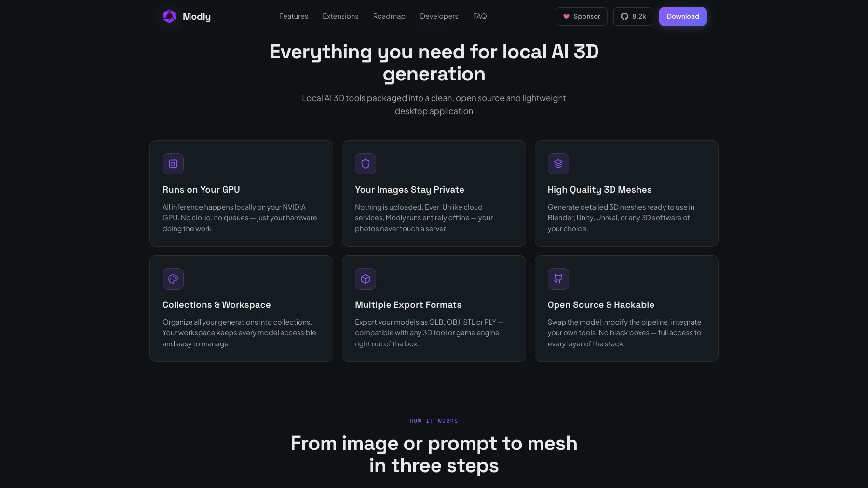This screenshot has height=488, width=868.
Task: Click text 'Organize all your generations into collections.'
Action: (237, 322)
